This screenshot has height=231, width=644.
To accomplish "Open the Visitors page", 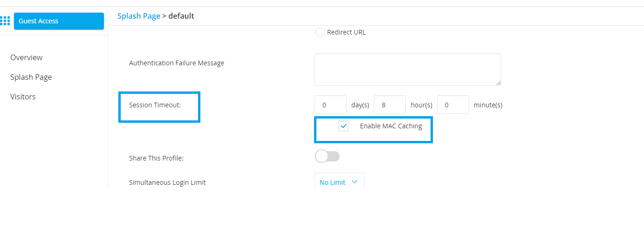I will coord(23,97).
